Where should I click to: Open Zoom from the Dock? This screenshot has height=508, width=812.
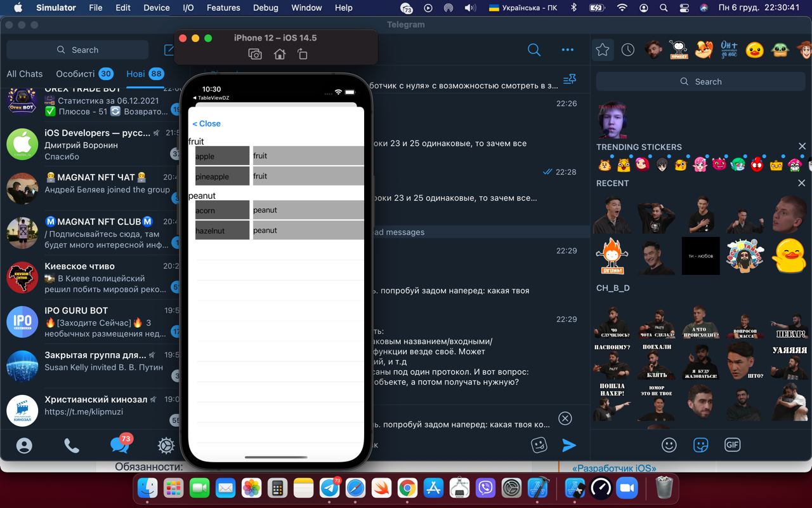click(627, 488)
